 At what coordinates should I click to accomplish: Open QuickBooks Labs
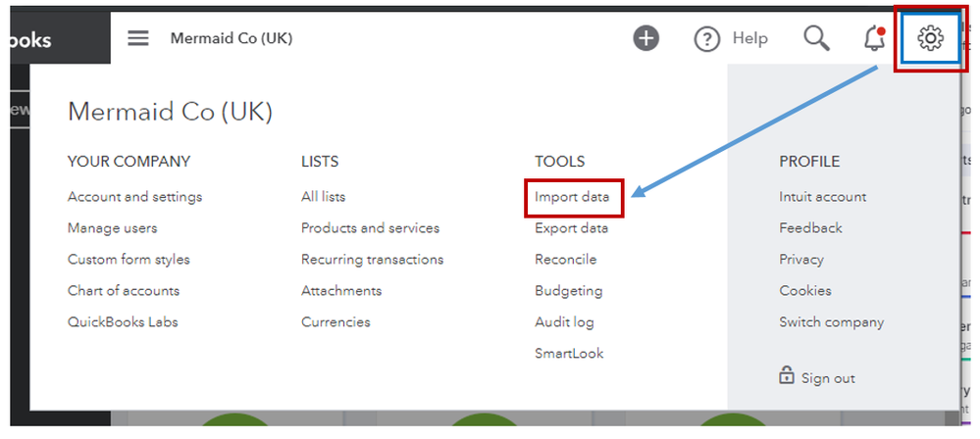click(x=123, y=321)
